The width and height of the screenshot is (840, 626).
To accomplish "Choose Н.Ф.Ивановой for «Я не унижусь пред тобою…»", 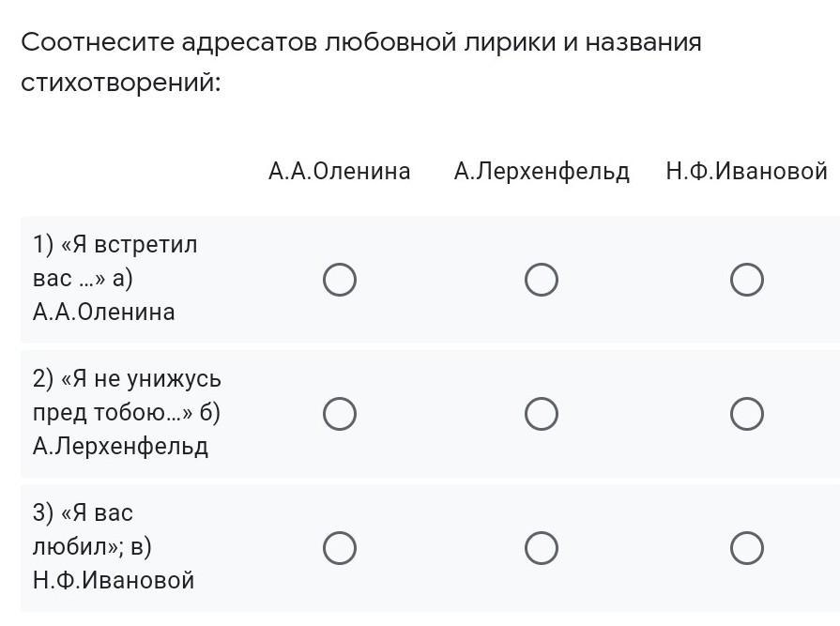I will point(747,414).
